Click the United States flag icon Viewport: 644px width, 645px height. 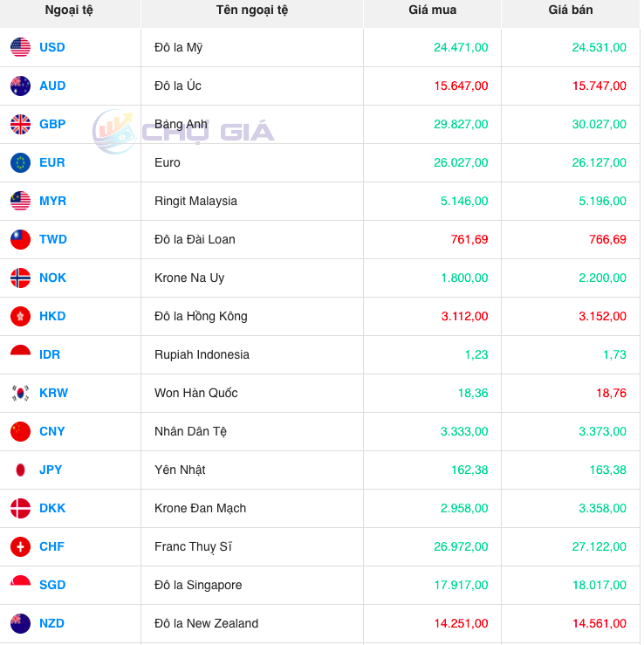(x=20, y=47)
